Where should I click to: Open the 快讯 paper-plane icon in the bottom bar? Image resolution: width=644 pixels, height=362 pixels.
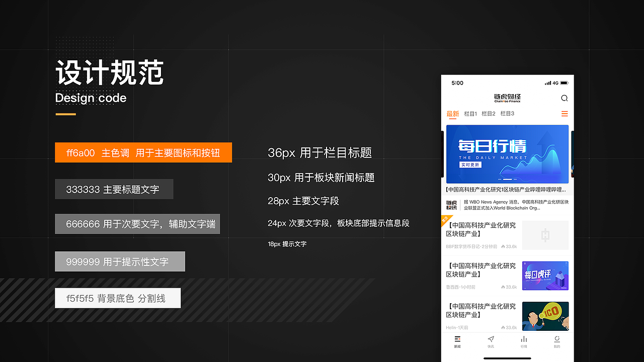point(491,339)
